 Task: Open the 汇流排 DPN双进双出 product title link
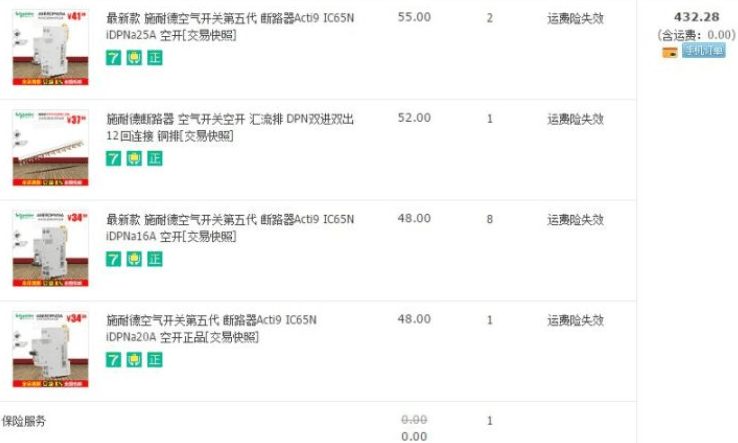230,127
